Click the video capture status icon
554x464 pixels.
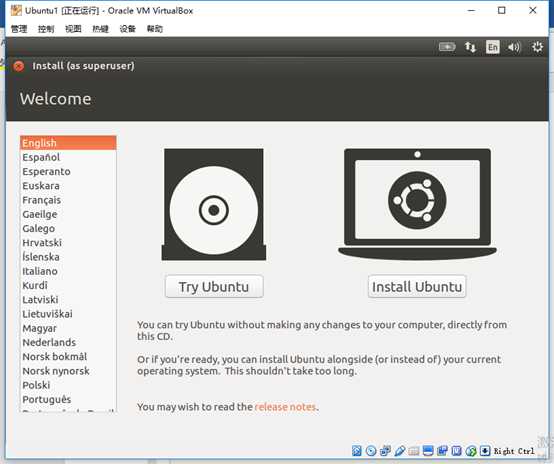[x=442, y=451]
